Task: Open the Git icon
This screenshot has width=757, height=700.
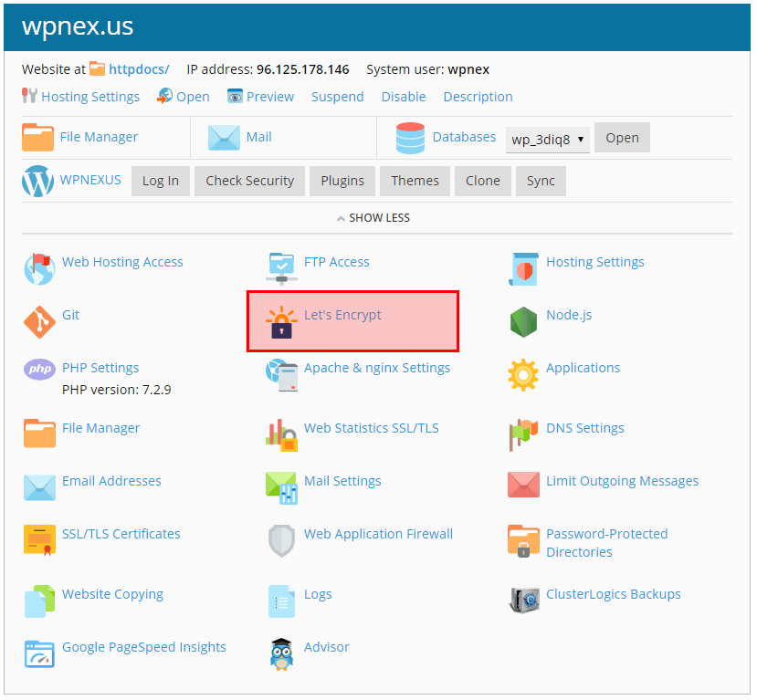Action: [39, 322]
